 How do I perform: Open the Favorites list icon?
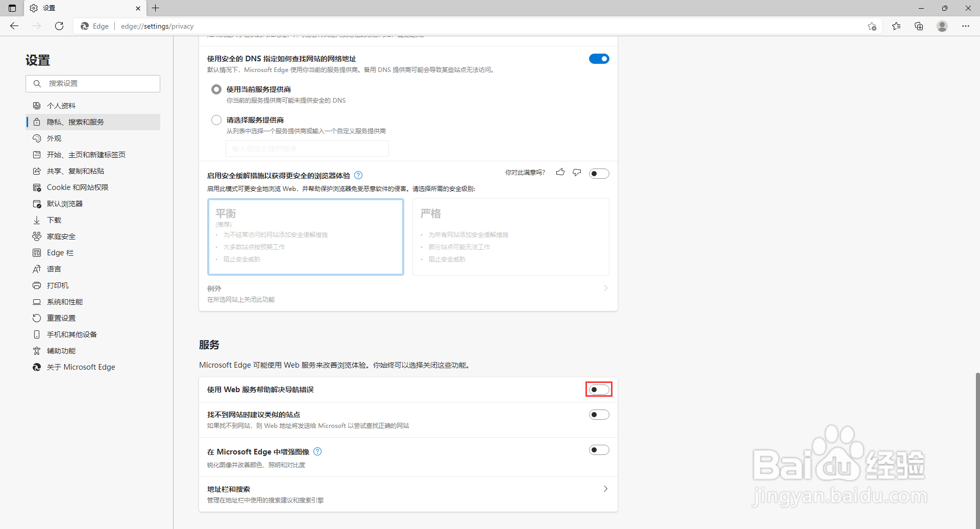[x=896, y=26]
